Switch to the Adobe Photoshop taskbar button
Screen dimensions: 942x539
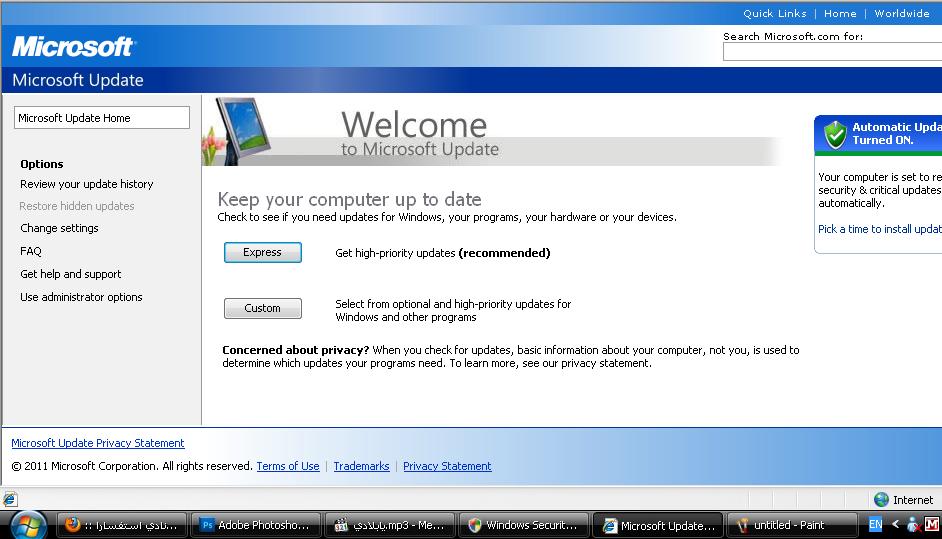click(256, 525)
